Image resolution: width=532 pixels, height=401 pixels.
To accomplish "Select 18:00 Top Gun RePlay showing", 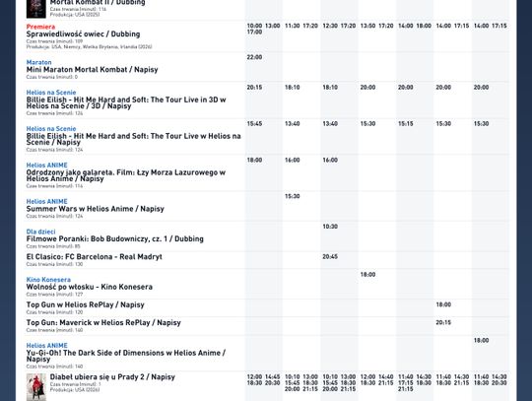I will [443, 304].
